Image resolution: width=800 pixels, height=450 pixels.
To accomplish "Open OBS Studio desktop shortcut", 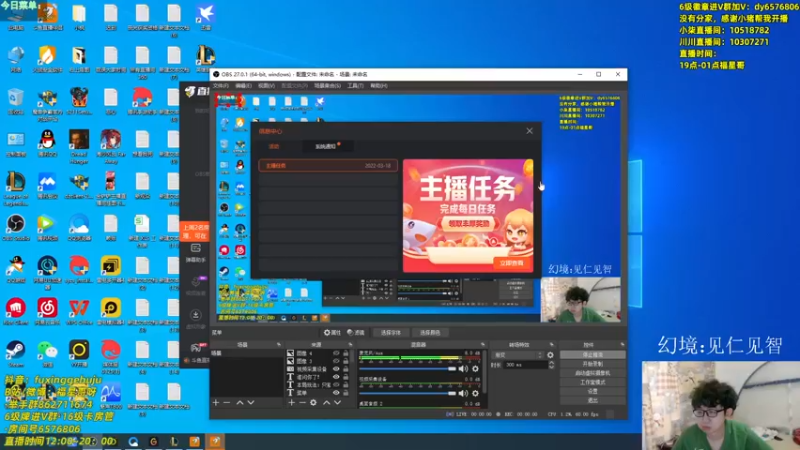I will (16, 228).
